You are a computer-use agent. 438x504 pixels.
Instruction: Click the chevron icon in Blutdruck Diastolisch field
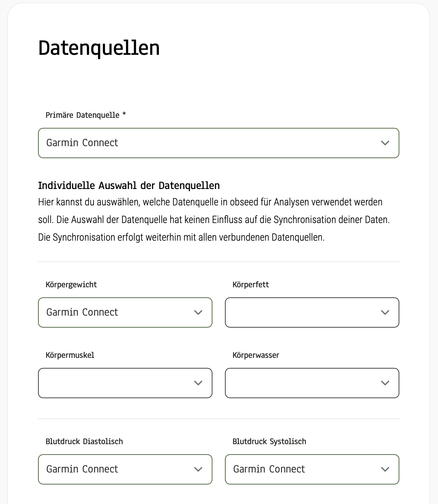(x=198, y=469)
